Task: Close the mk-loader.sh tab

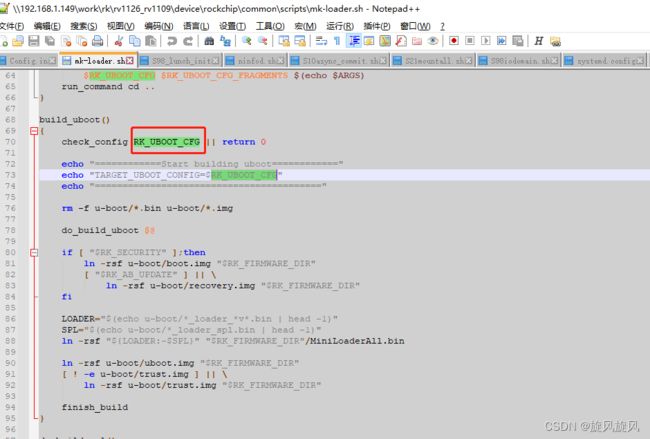Action: click(x=130, y=61)
